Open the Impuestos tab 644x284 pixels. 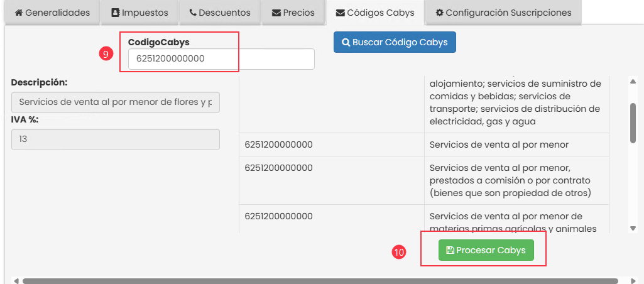point(138,13)
